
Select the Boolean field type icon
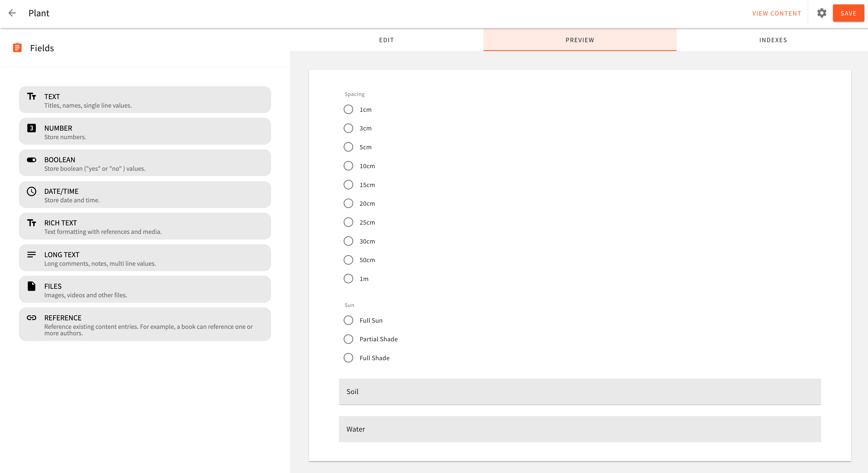(x=31, y=160)
